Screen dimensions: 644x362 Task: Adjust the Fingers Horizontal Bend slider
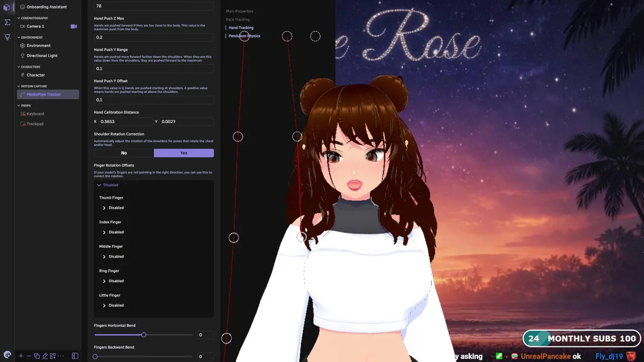pos(143,335)
